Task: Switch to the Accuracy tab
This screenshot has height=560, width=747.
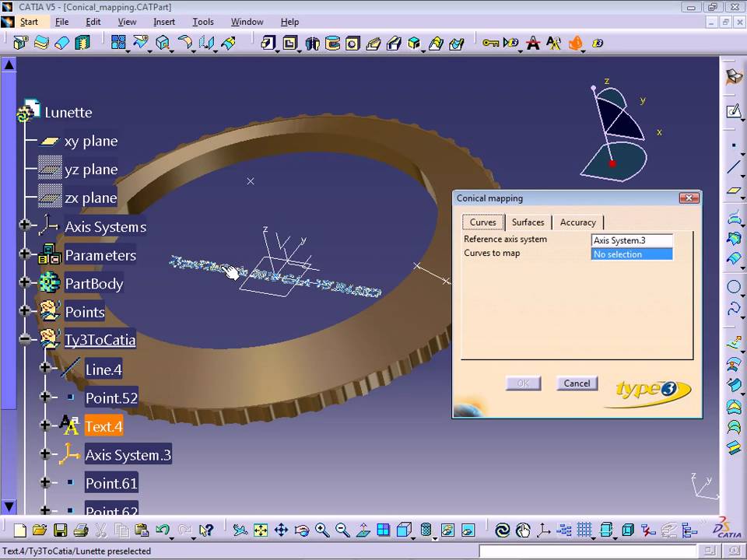Action: point(578,222)
